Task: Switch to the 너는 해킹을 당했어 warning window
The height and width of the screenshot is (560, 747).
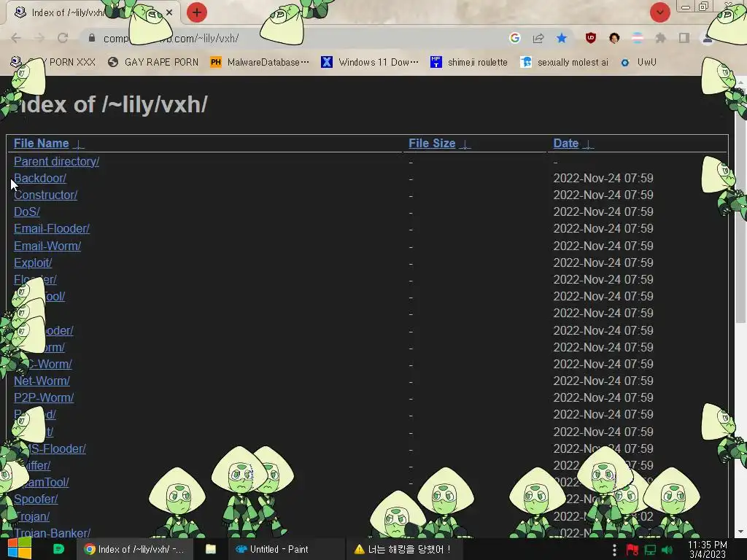Action: (403, 549)
